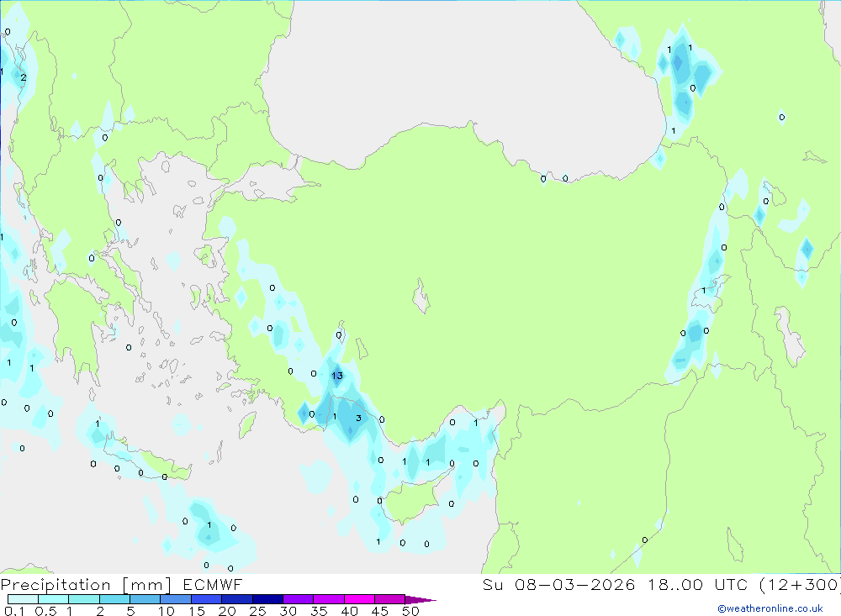
Task: Click the '10' legend scale label
Action: tap(167, 611)
